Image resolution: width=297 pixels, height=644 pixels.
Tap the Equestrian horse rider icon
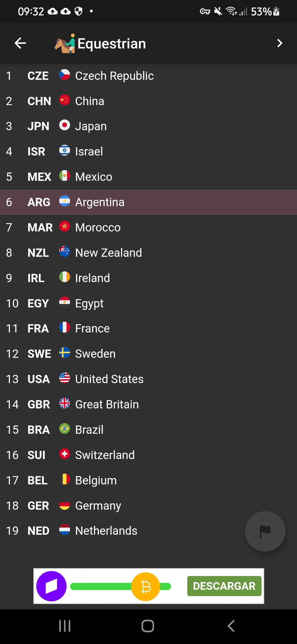[65, 43]
